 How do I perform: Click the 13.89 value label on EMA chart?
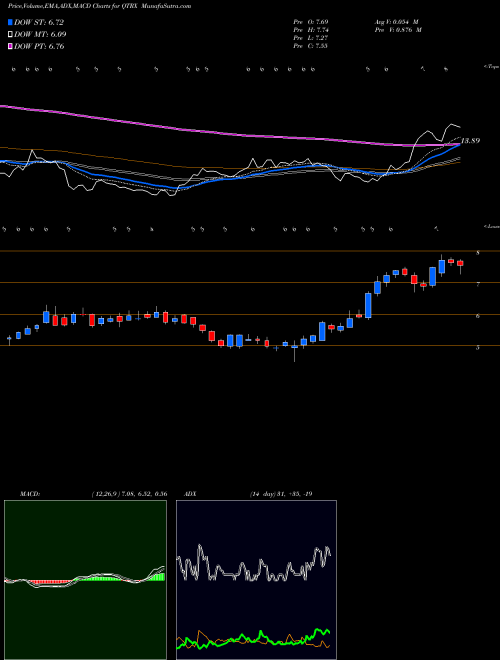pyautogui.click(x=470, y=141)
